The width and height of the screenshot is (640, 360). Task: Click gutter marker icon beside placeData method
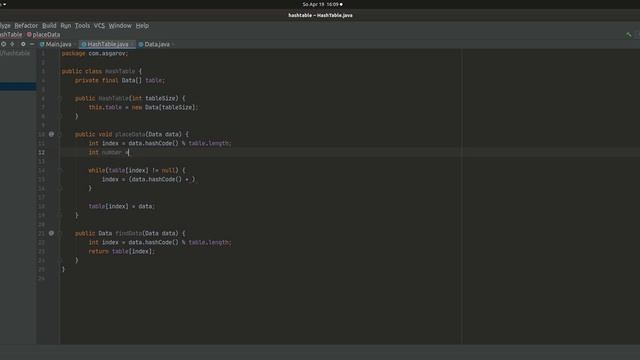tap(51, 134)
